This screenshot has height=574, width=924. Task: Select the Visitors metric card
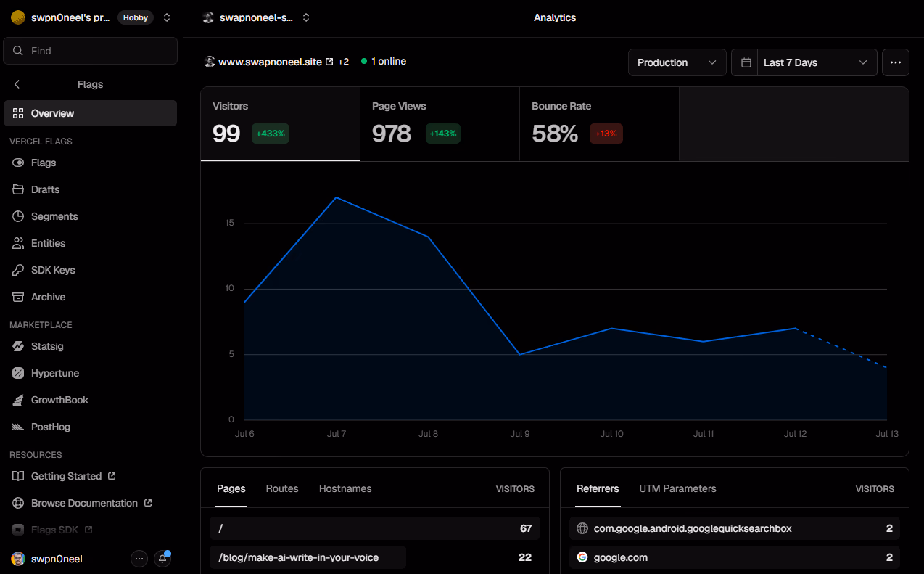(281, 124)
